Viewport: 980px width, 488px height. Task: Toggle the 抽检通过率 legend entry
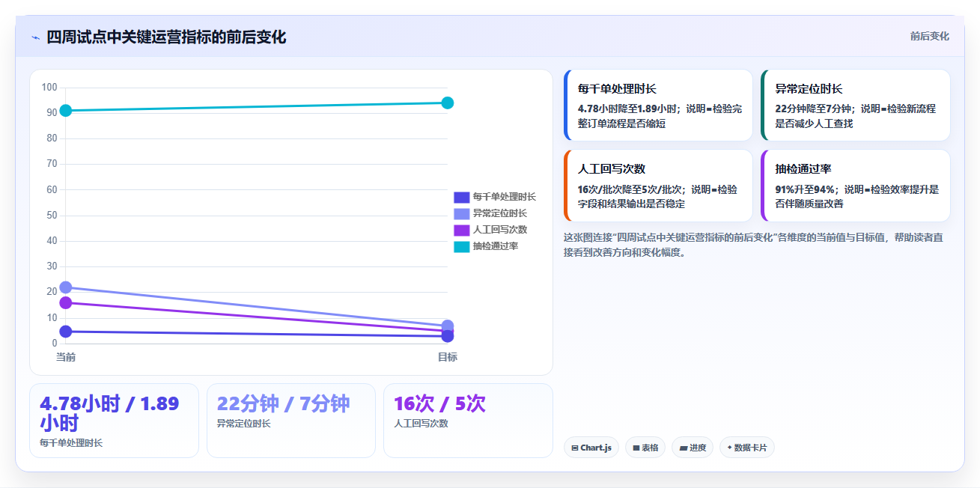click(486, 246)
